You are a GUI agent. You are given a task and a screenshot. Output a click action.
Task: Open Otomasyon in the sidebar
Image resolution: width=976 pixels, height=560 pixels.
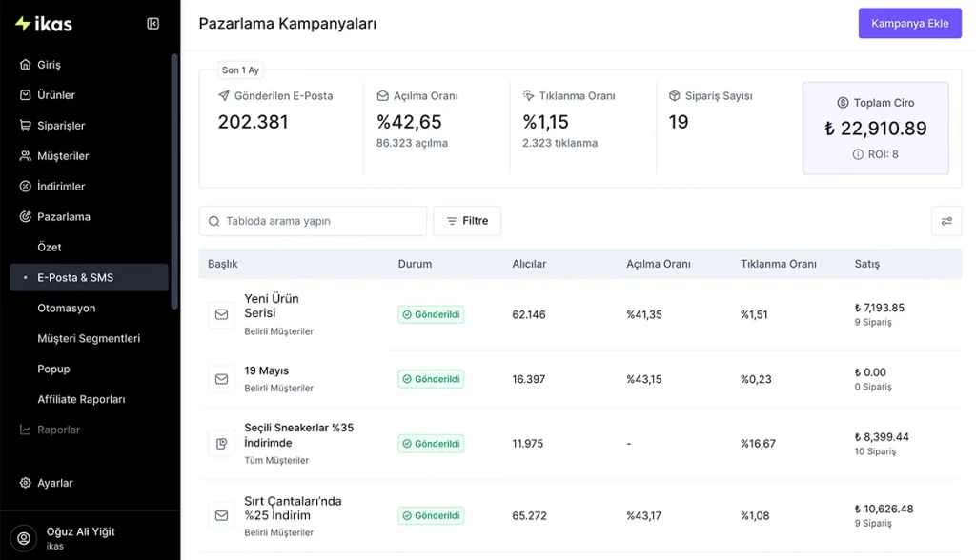[66, 309]
